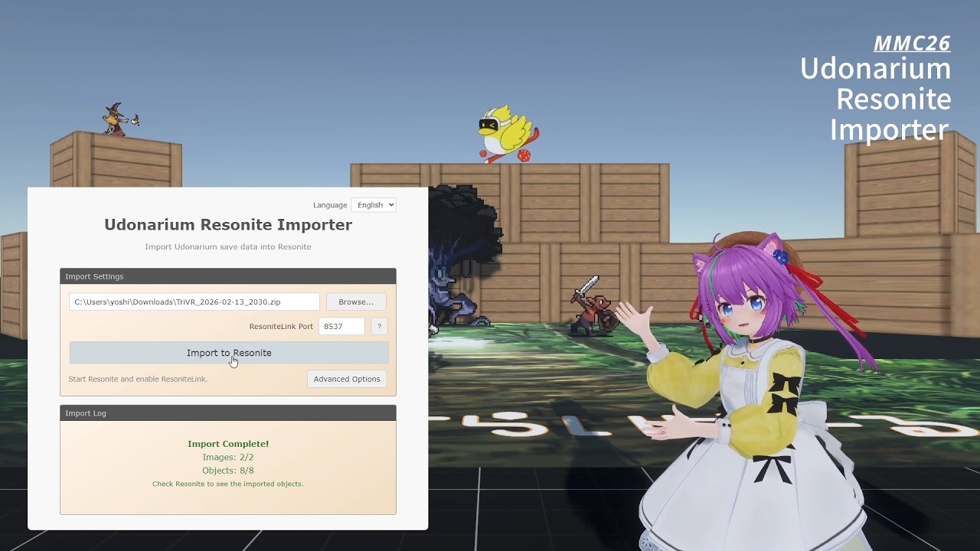
Task: Select the sword-wielding goblin sprite
Action: (593, 306)
